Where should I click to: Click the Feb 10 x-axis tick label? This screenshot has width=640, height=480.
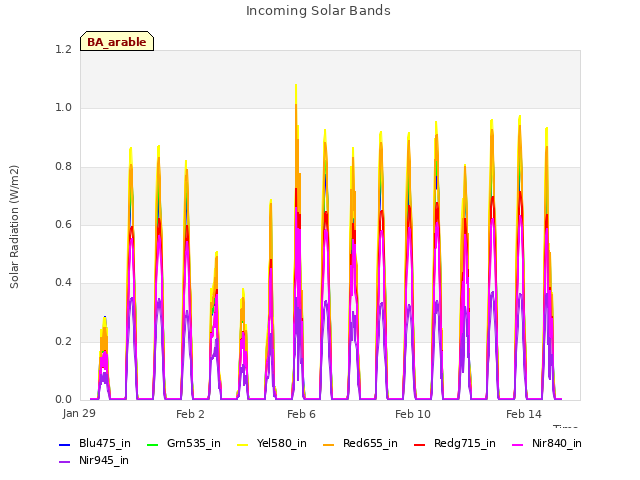click(413, 414)
